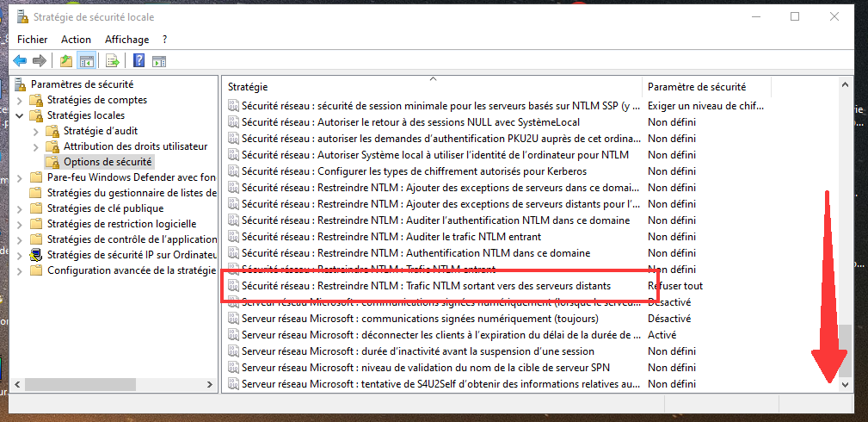Open the Fichier menu

pyautogui.click(x=32, y=40)
